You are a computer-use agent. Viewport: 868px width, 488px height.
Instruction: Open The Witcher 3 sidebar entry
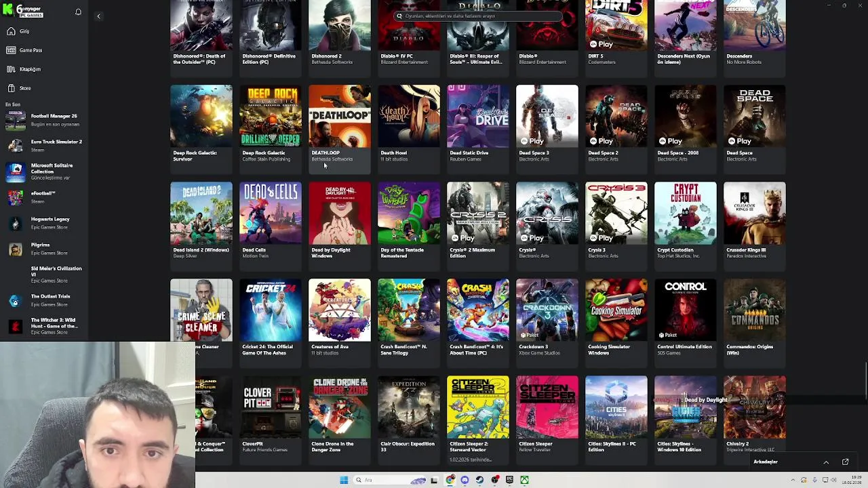(x=44, y=326)
